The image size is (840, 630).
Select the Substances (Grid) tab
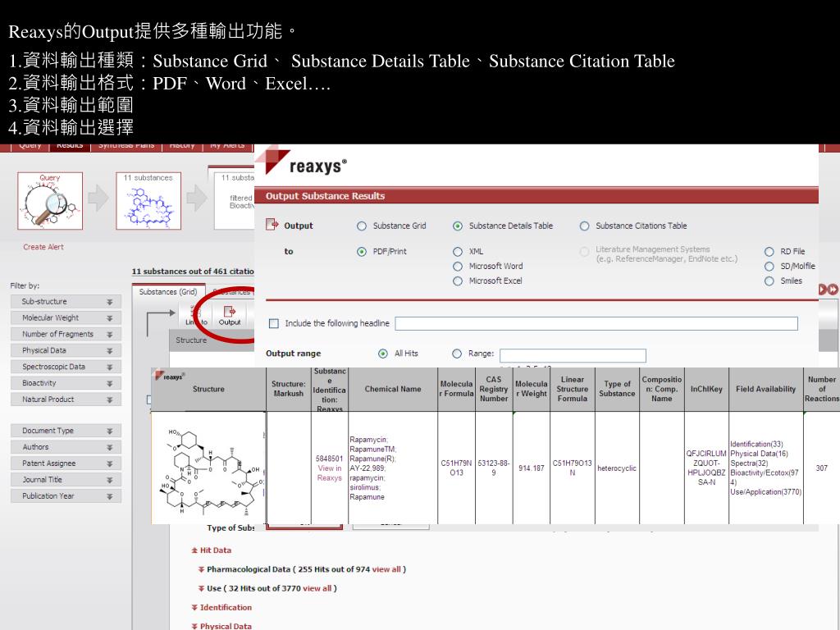pos(168,292)
